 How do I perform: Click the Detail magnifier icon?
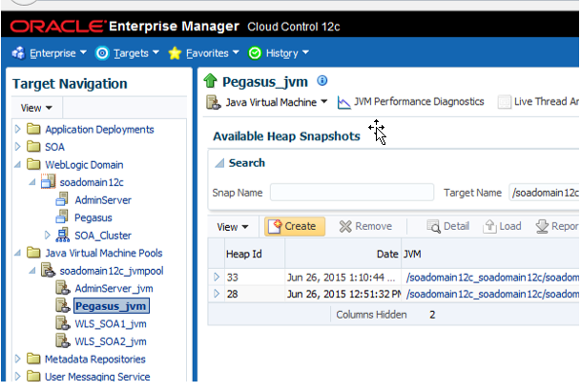point(433,226)
